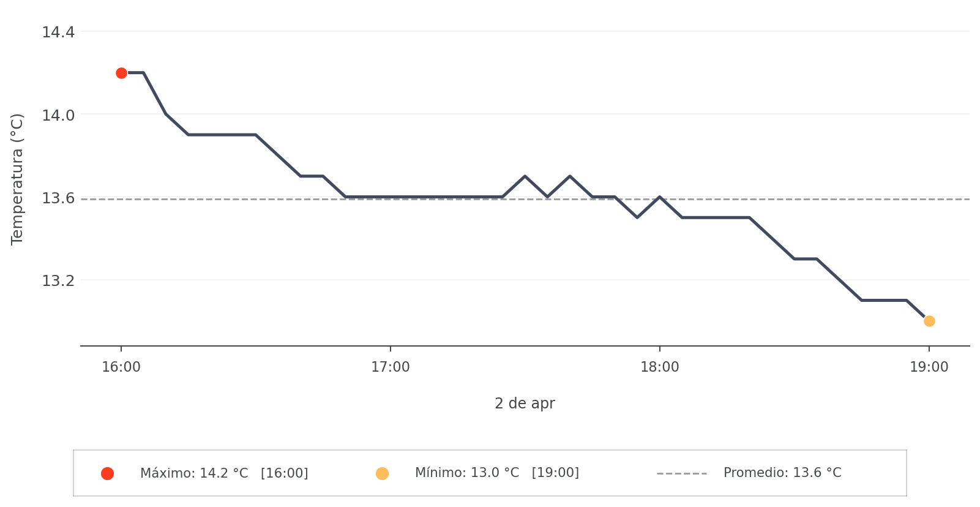Click the orange Mínimo dot in the legend

[x=382, y=473]
